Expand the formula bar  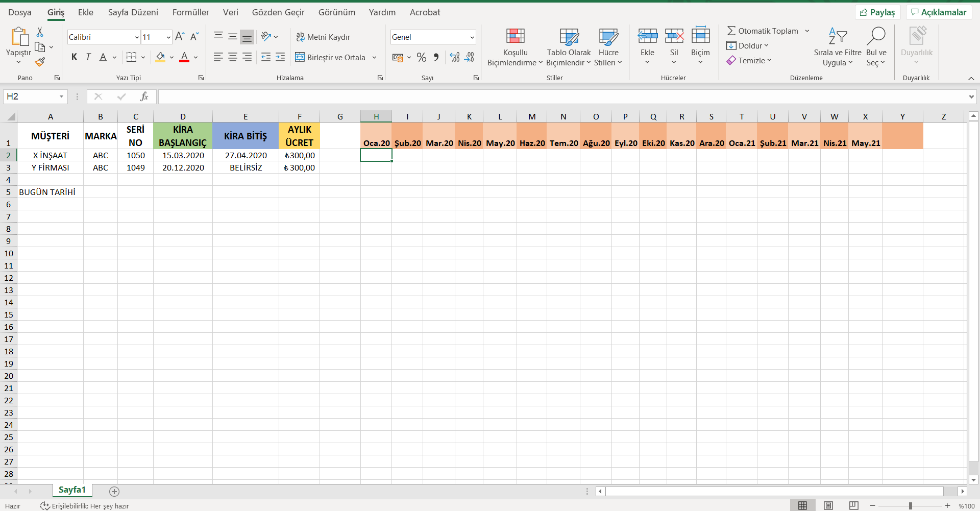pyautogui.click(x=971, y=96)
